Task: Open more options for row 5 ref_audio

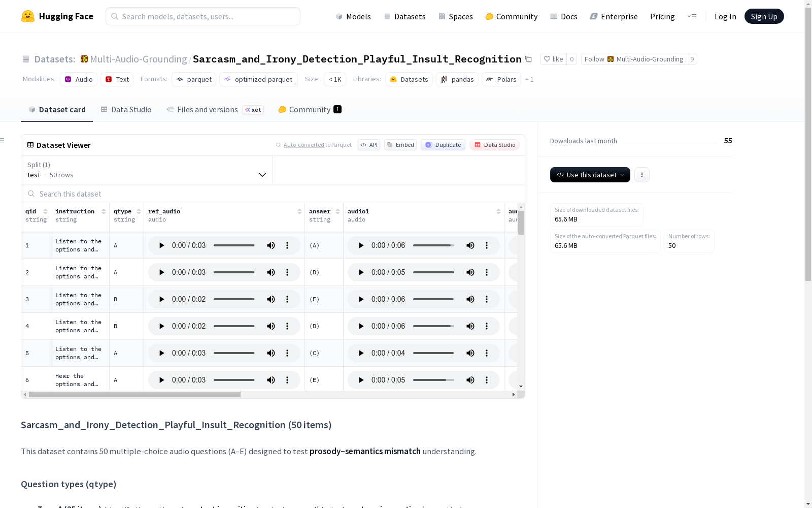Action: (287, 353)
